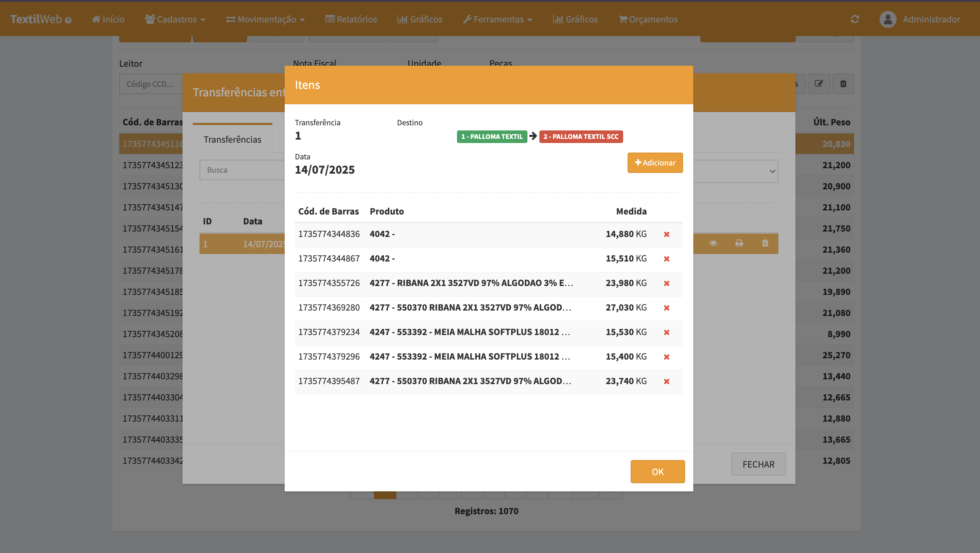Screen dimensions: 980x553
Task: View transfer details with eye icon
Action: coord(713,243)
